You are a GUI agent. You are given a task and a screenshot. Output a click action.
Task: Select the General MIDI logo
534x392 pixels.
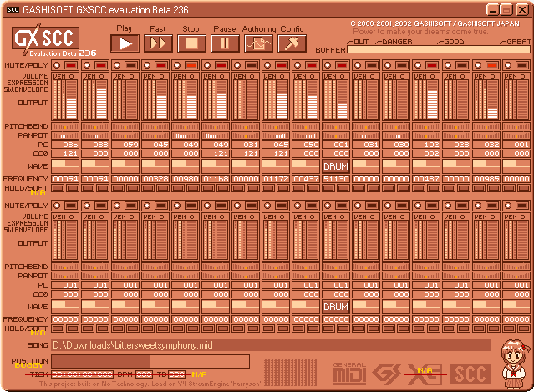point(349,374)
